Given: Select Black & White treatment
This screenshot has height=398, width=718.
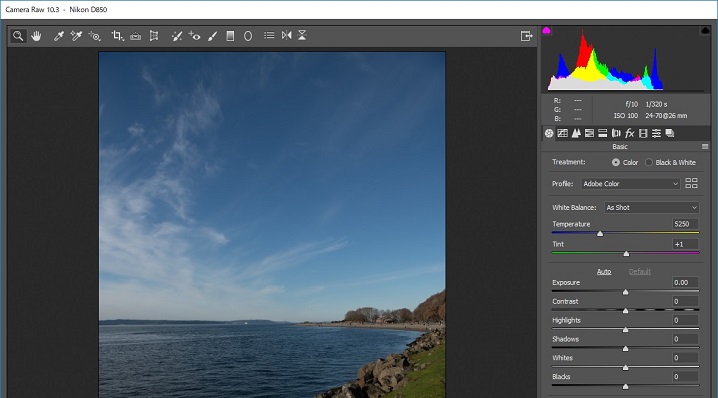Looking at the screenshot, I should pos(648,162).
